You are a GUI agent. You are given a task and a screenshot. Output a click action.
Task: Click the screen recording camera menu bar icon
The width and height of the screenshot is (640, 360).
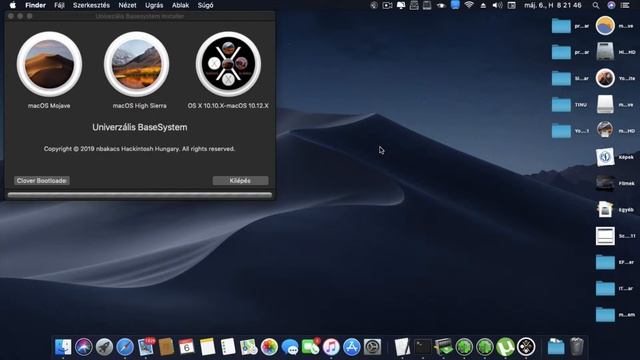tap(387, 5)
